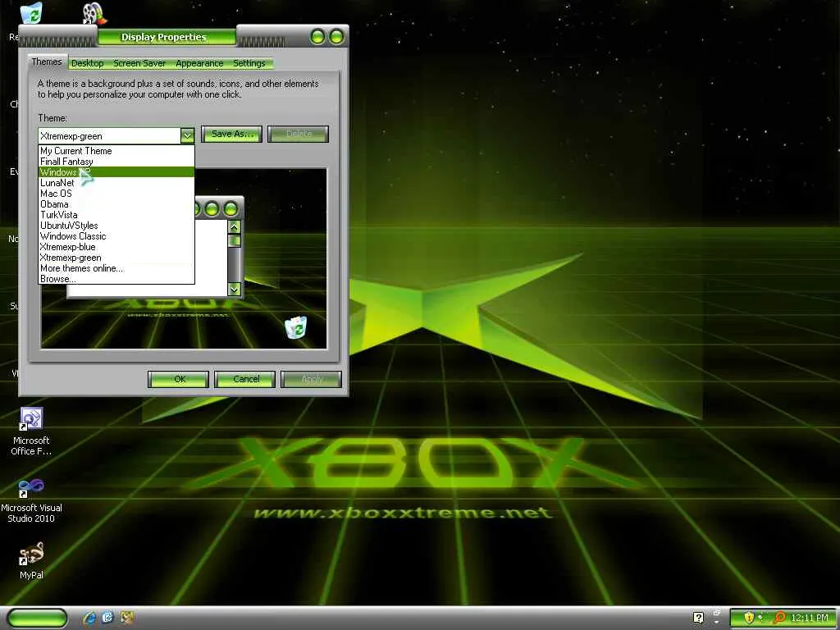The image size is (840, 630).
Task: Launch the Microsoft Office F... desktop shortcut
Action: pyautogui.click(x=31, y=431)
